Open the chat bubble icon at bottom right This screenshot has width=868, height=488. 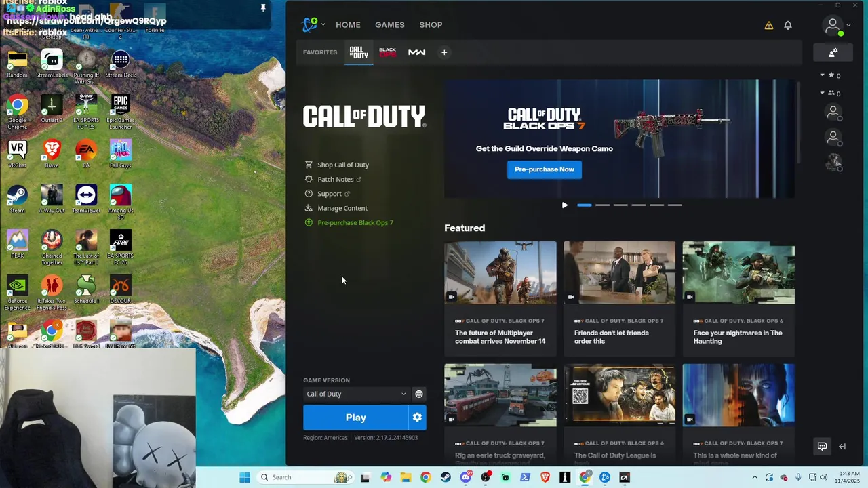coord(822,446)
